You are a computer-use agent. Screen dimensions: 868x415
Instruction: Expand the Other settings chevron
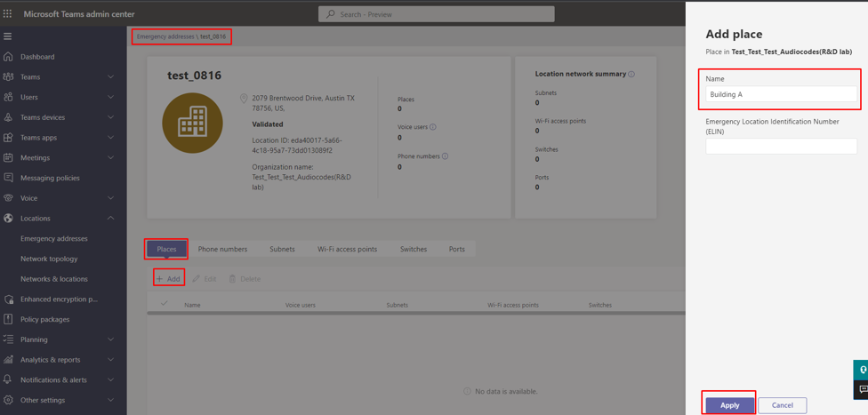coord(110,400)
